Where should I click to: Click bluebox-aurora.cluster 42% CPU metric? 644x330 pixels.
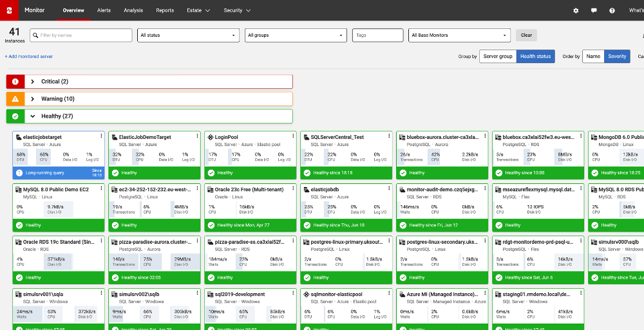pos(435,157)
